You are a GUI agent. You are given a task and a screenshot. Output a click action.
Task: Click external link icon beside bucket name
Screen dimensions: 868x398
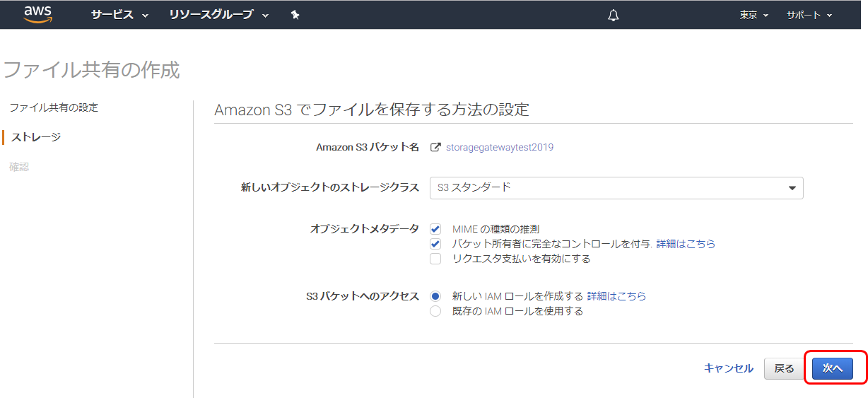tap(436, 148)
